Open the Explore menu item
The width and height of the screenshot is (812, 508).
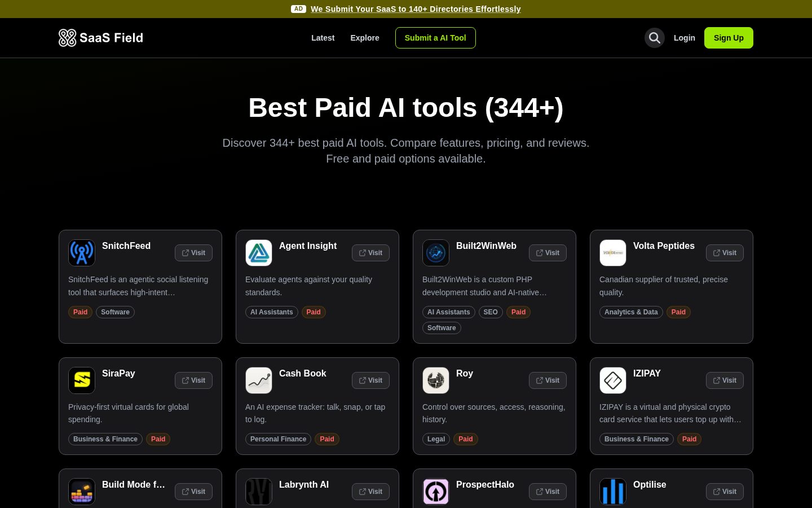tap(365, 38)
